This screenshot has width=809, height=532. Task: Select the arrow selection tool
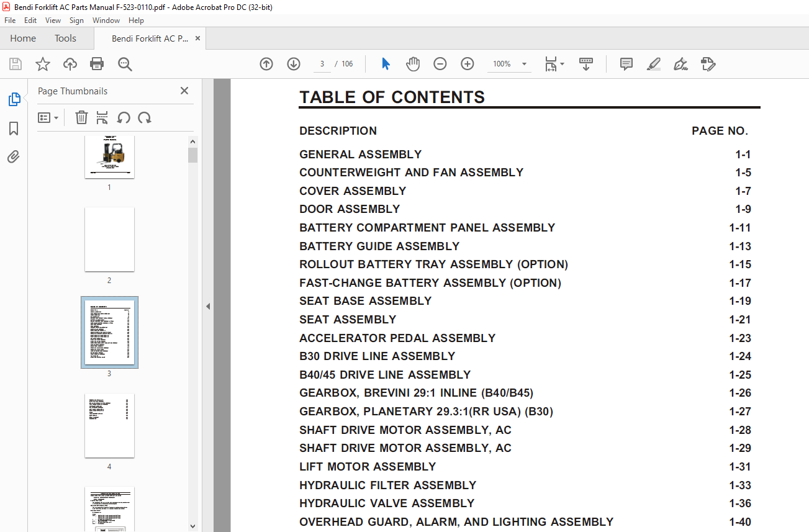coord(386,64)
